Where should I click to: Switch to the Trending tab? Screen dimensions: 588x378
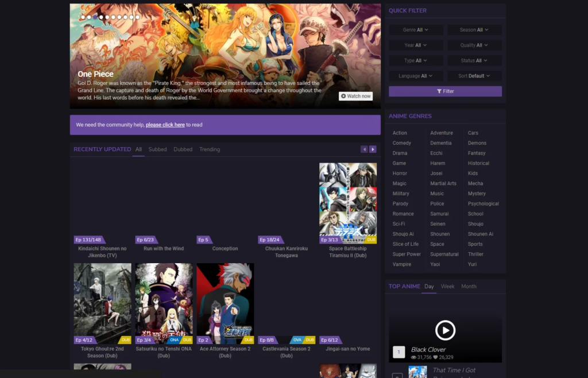pyautogui.click(x=210, y=149)
